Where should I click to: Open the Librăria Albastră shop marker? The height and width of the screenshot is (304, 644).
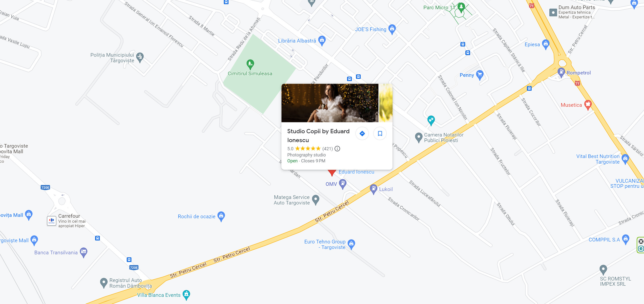coord(322,41)
